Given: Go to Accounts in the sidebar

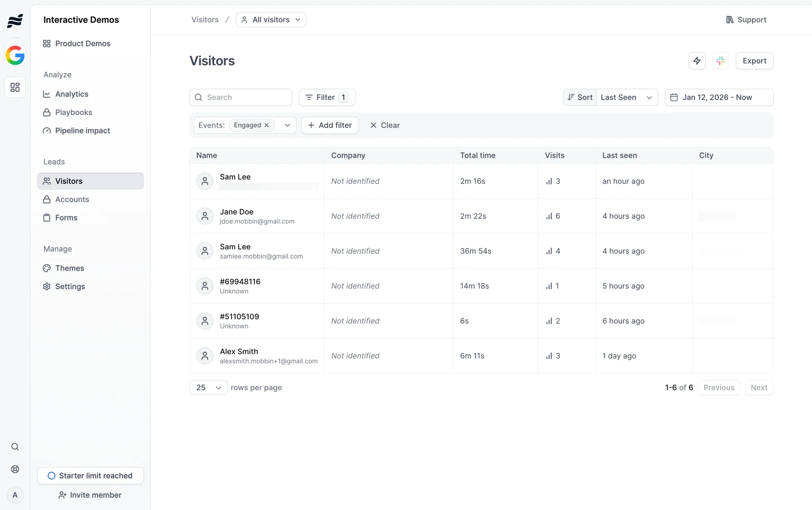Looking at the screenshot, I should [x=72, y=199].
